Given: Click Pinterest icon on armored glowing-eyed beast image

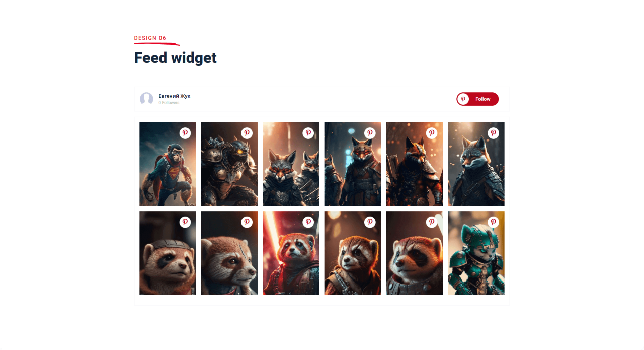Looking at the screenshot, I should click(x=247, y=133).
